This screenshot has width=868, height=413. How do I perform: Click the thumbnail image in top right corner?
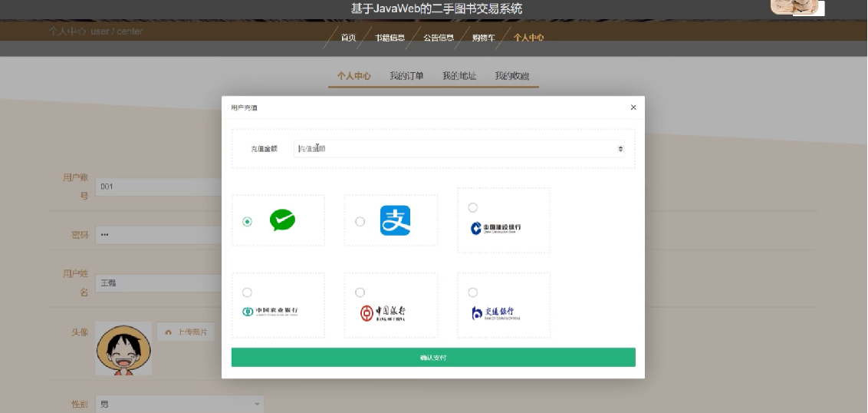pos(794,7)
